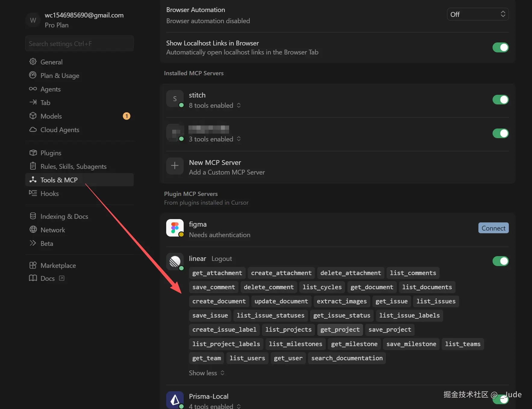Click the Prisma-Local logo icon
This screenshot has width=532, height=409.
point(175,400)
